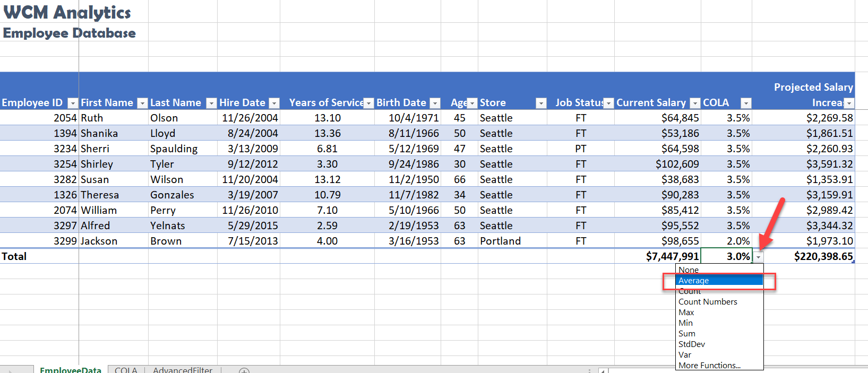Click projected increase cell $2,269.58
Image resolution: width=868 pixels, height=373 pixels.
click(x=803, y=118)
